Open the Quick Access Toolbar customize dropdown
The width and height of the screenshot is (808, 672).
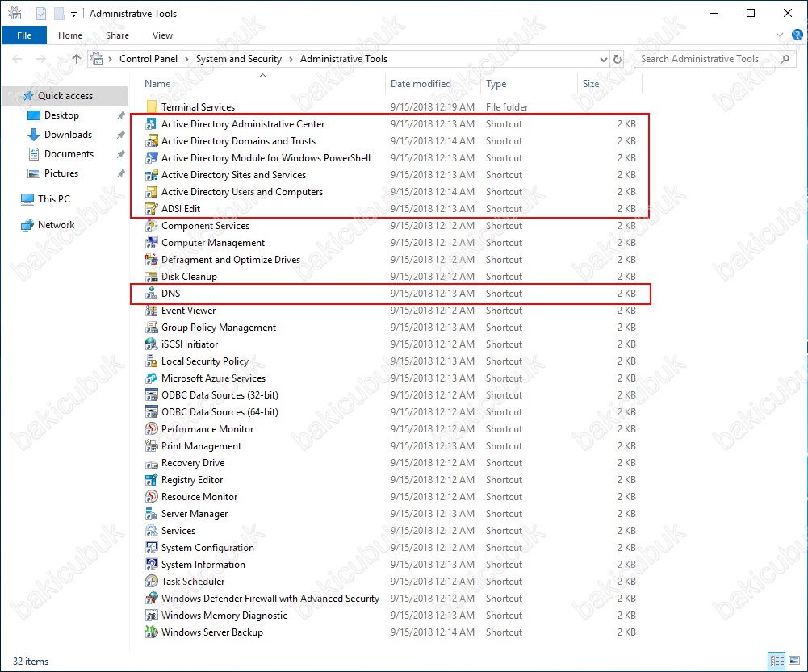pyautogui.click(x=73, y=14)
